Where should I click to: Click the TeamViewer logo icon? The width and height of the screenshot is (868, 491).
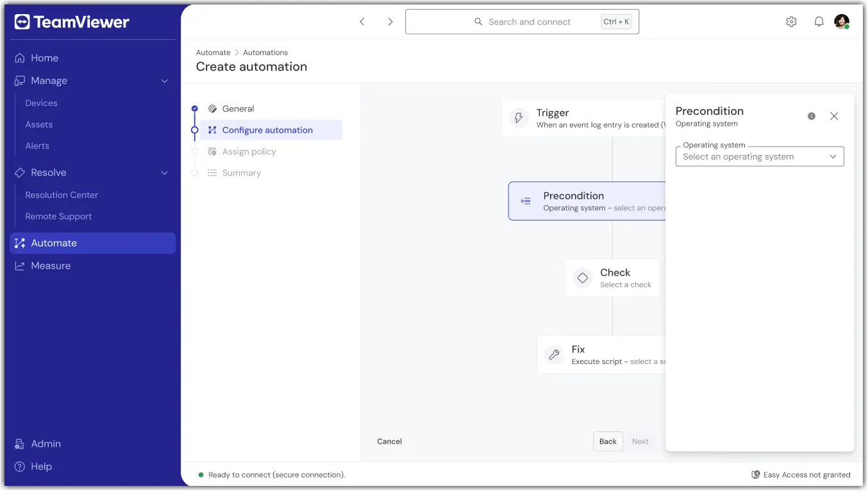click(x=22, y=22)
